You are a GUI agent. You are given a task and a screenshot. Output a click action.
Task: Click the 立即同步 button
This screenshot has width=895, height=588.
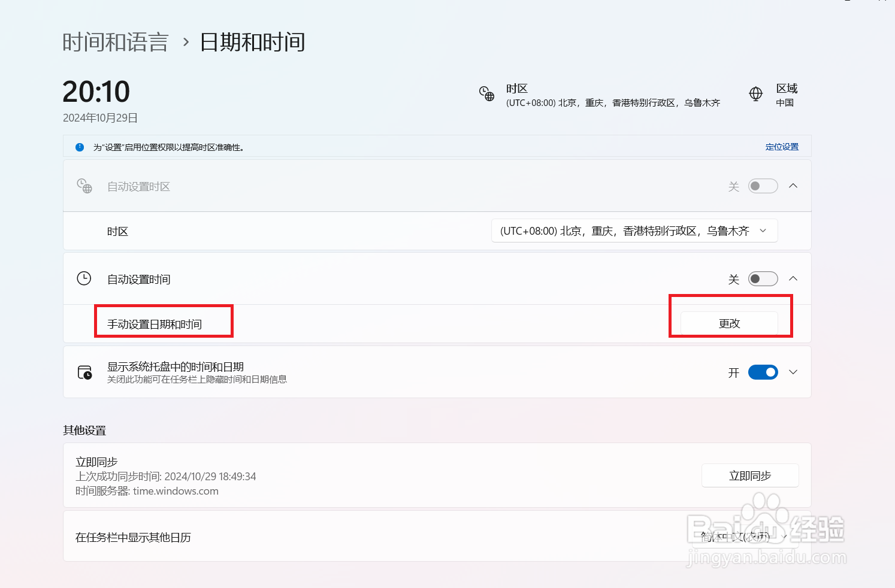pos(750,475)
